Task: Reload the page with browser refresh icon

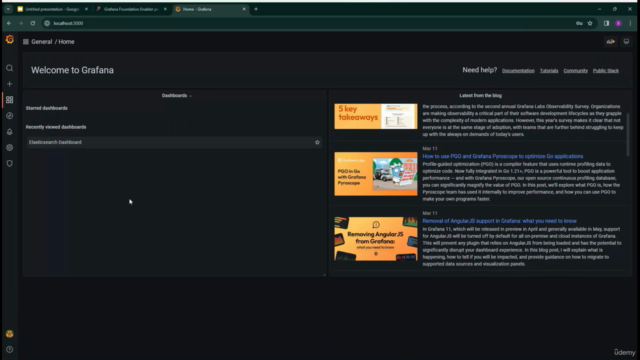Action: point(33,23)
